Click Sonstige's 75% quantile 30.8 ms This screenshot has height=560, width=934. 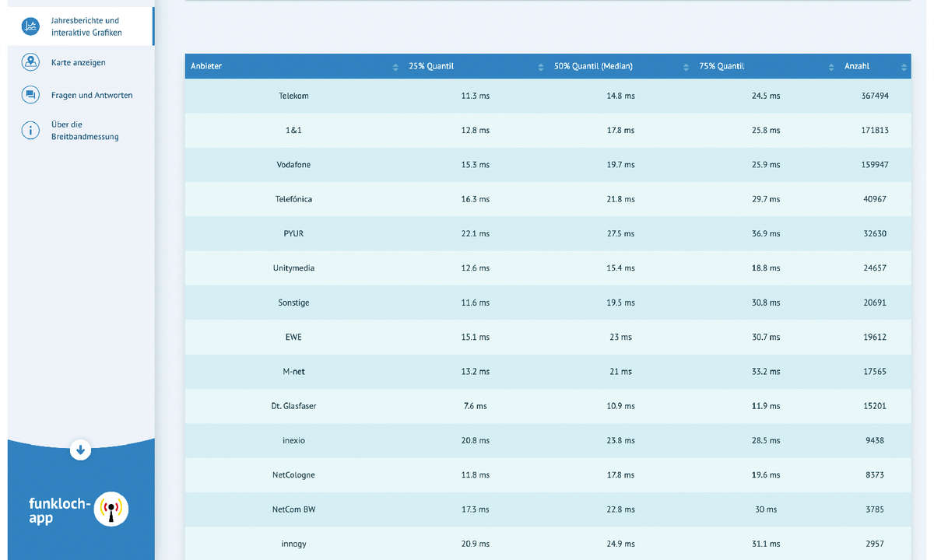point(766,303)
